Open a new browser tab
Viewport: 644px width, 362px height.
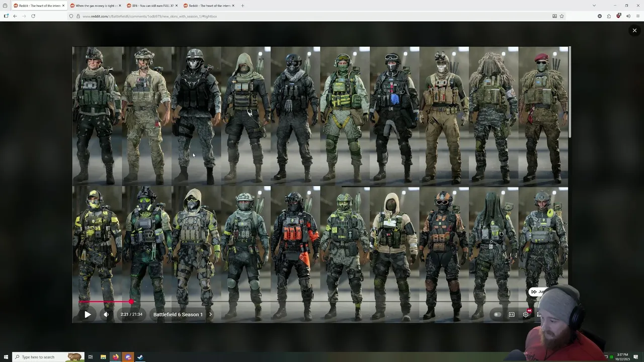[x=243, y=6]
